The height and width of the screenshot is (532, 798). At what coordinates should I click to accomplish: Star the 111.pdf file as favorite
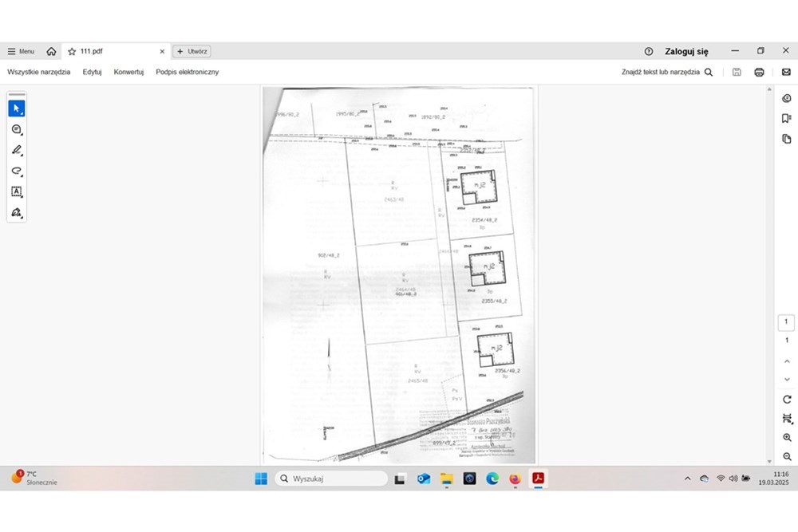[x=72, y=51]
